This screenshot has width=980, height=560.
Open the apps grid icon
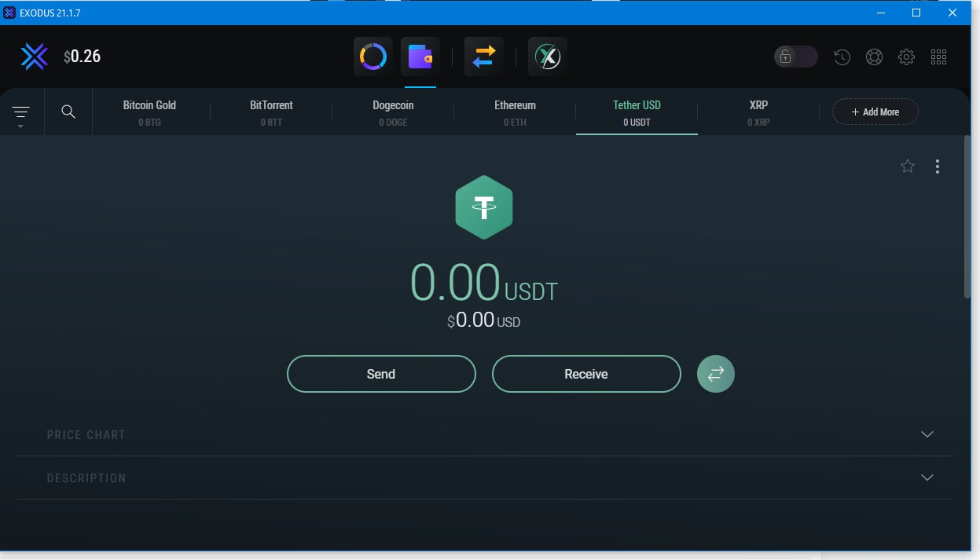pyautogui.click(x=938, y=57)
